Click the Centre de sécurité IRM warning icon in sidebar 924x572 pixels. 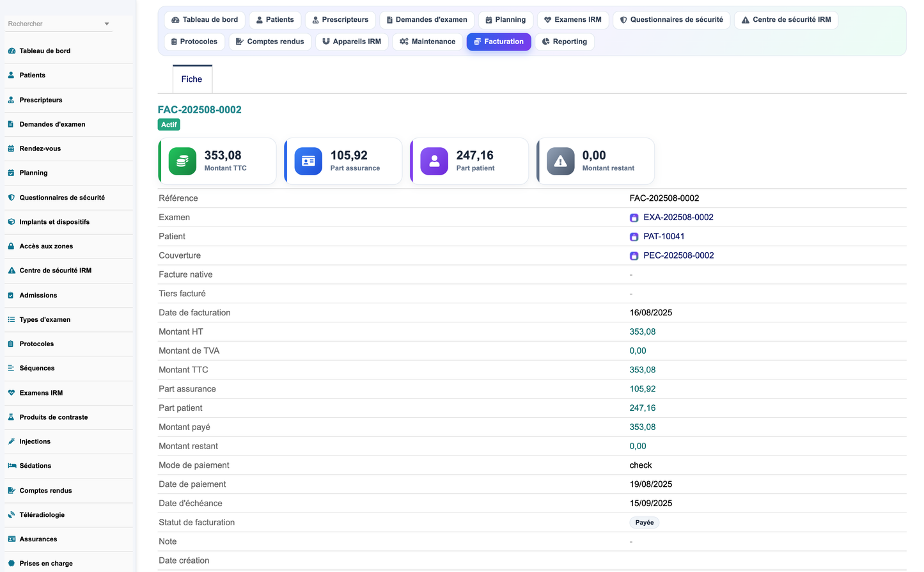12,271
